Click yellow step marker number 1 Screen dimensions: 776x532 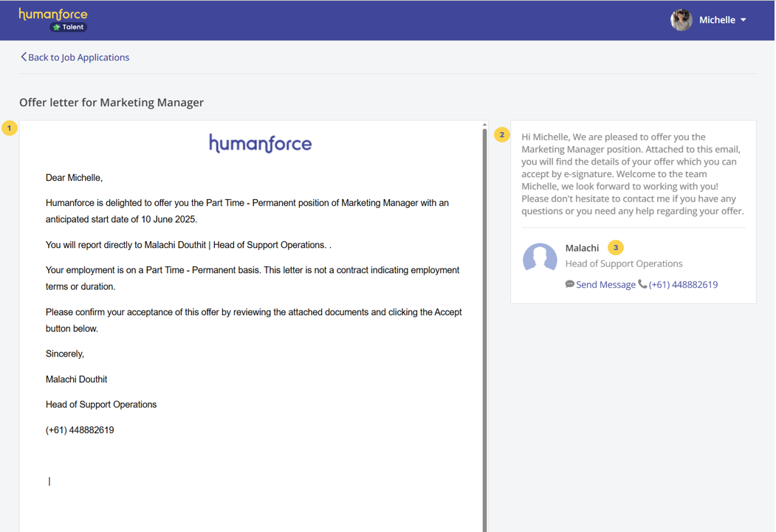10,128
